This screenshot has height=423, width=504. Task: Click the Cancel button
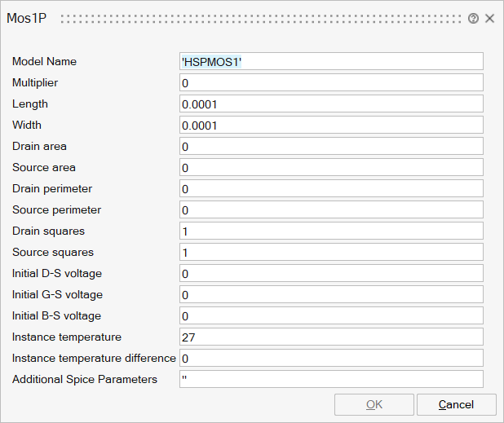coord(456,404)
